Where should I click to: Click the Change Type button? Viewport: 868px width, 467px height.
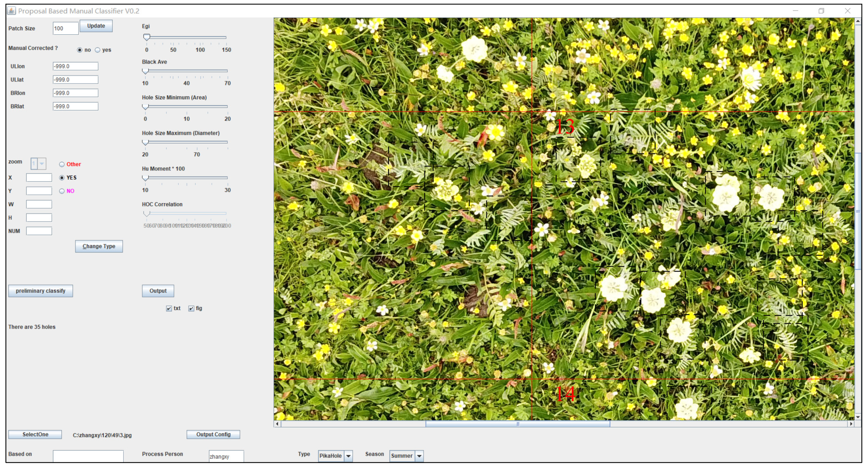(x=99, y=246)
